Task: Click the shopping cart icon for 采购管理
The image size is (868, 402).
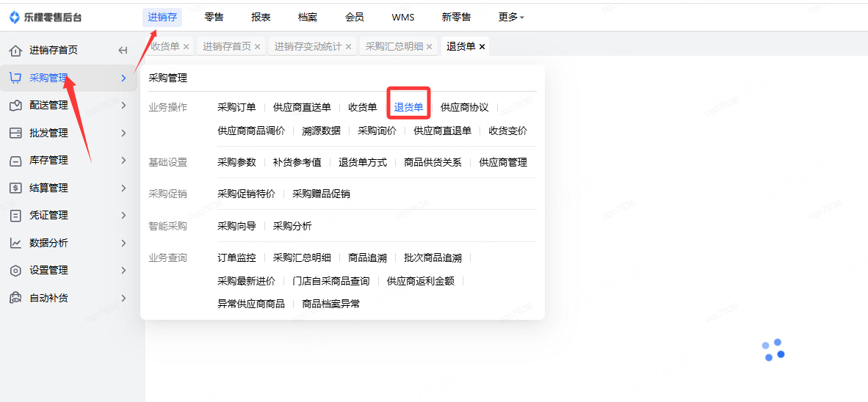Action: click(16, 78)
